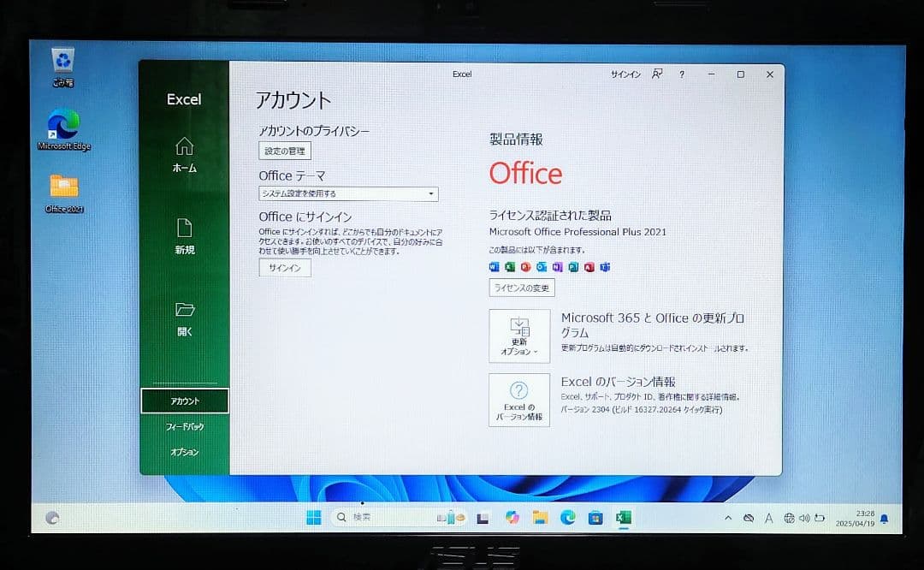The image size is (924, 570).
Task: Open Microsoft Edge from the taskbar
Action: (x=567, y=518)
